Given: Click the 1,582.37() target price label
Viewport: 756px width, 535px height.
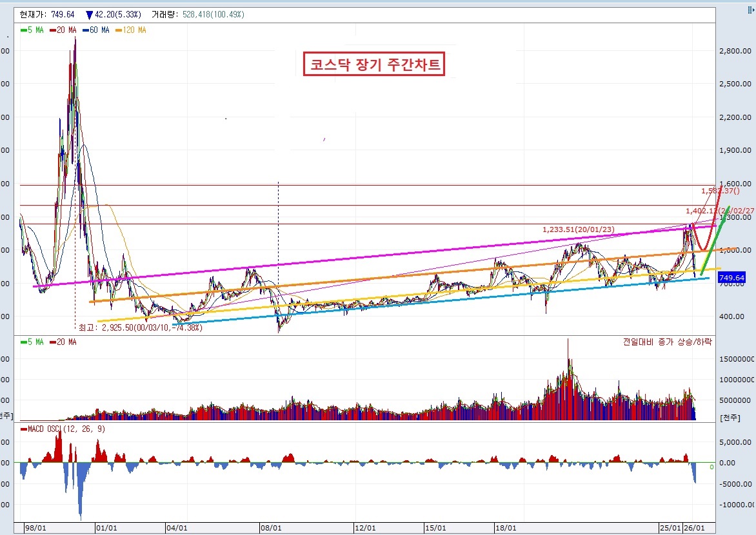Looking at the screenshot, I should click(x=721, y=191).
